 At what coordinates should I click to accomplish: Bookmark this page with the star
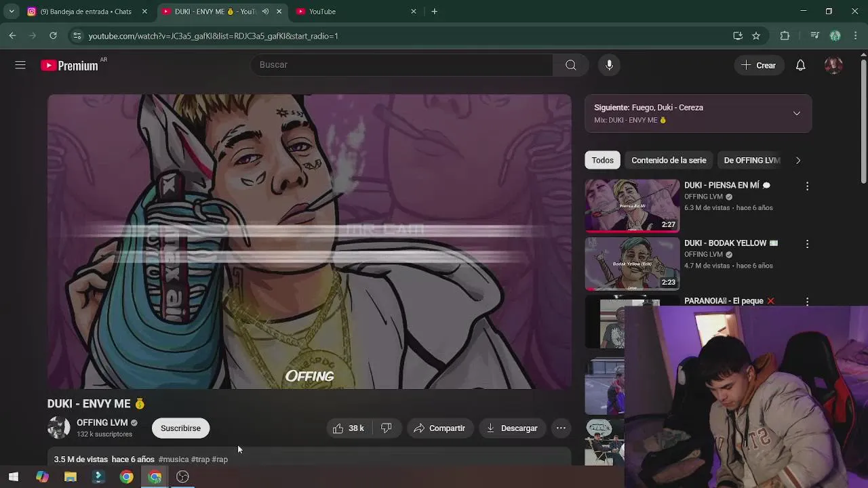tap(756, 36)
